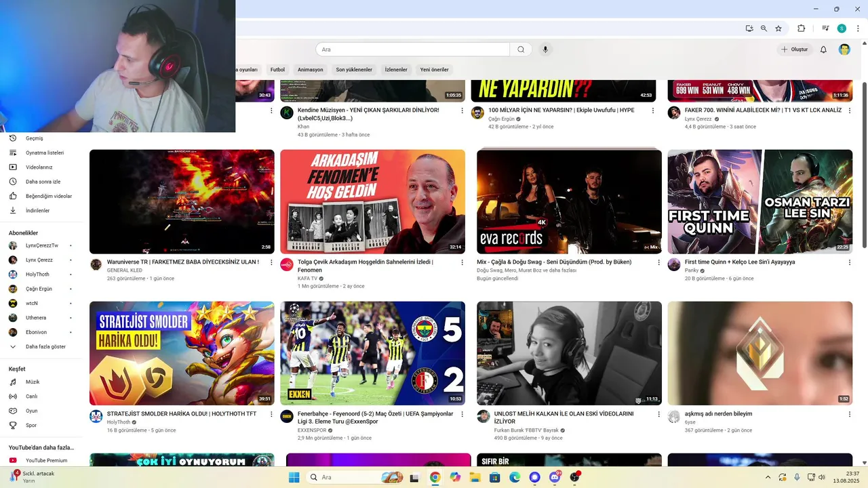The height and width of the screenshot is (488, 868).
Task: Click the install app icon in address bar
Action: pyautogui.click(x=749, y=28)
